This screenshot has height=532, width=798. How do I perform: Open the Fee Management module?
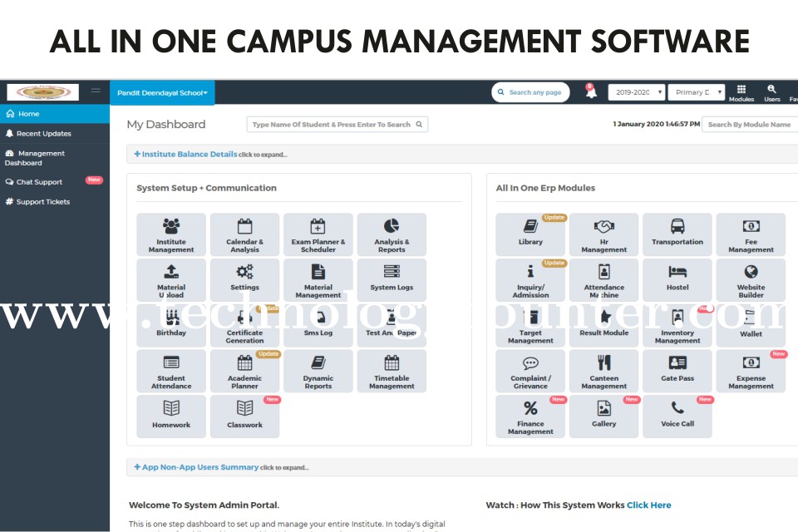tap(751, 234)
